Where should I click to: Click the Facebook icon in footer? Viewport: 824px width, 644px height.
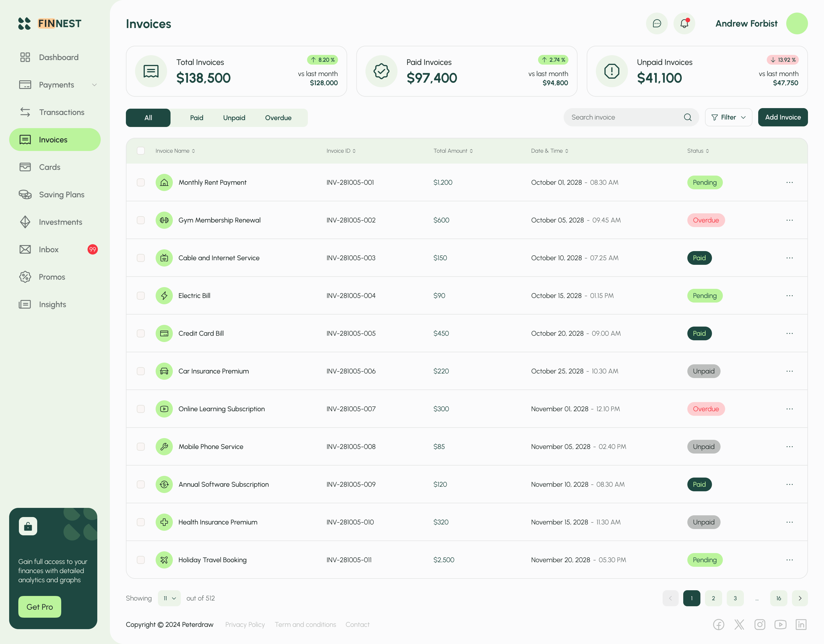point(718,624)
